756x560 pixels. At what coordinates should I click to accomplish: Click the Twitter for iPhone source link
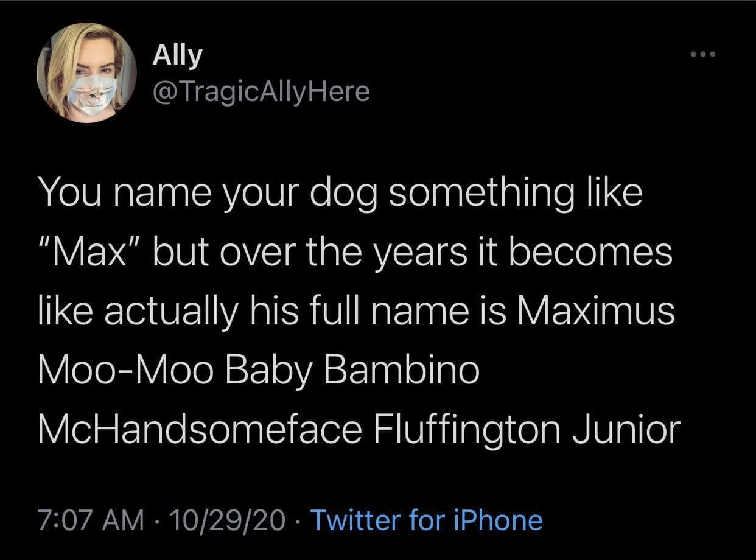pyautogui.click(x=426, y=520)
